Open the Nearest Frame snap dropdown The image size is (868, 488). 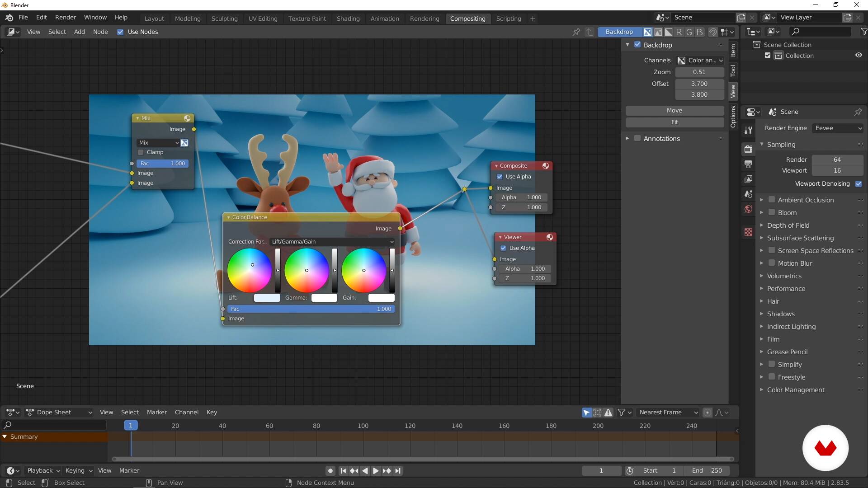coord(668,413)
